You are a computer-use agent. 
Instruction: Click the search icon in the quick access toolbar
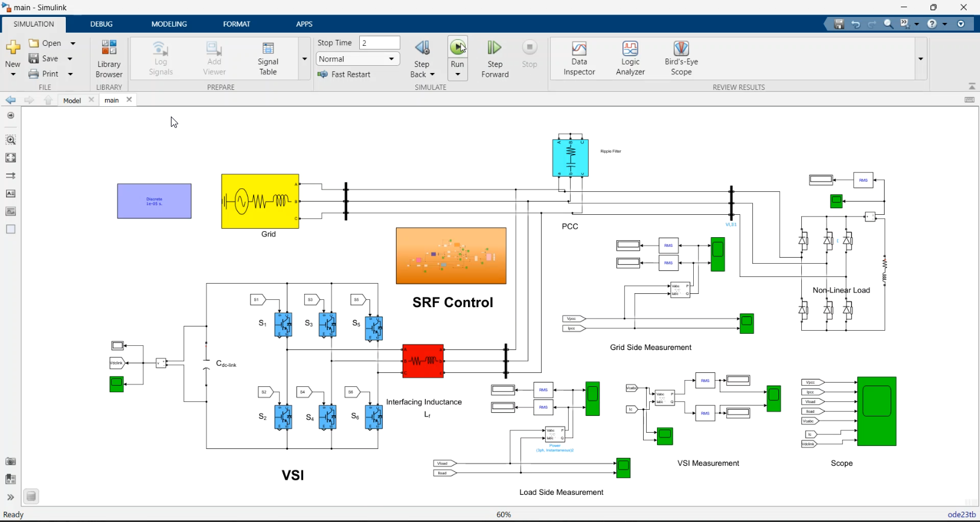889,24
